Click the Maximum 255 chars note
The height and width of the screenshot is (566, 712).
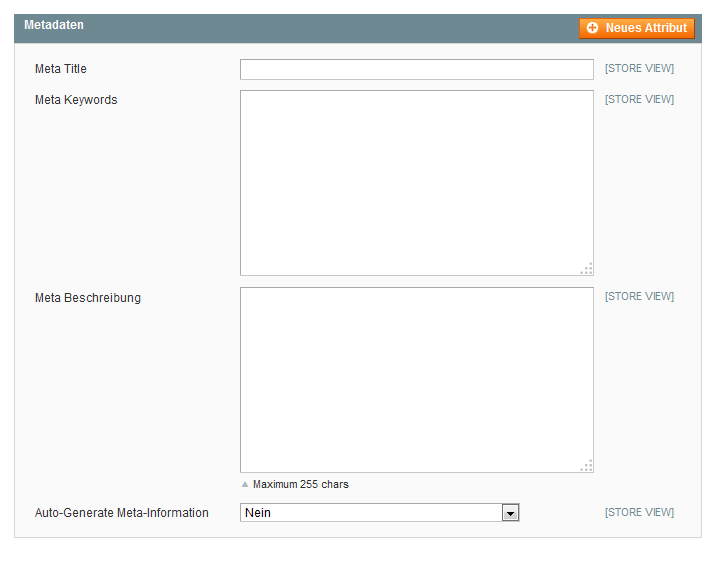[x=301, y=484]
